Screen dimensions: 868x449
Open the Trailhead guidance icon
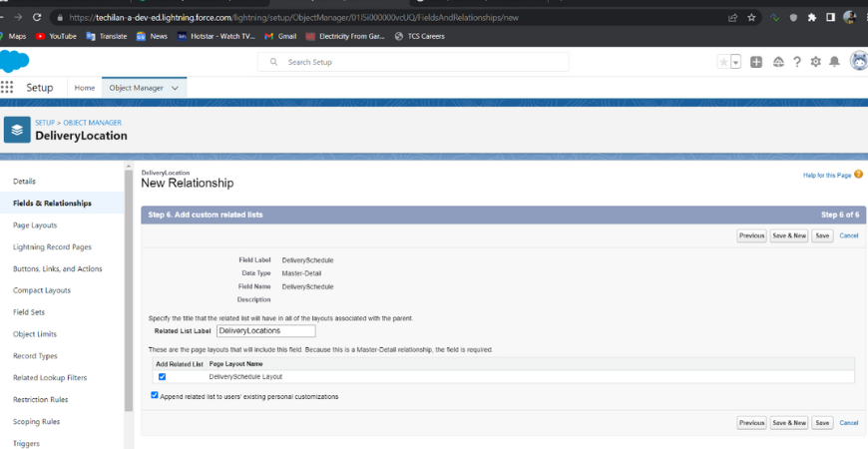(777, 62)
